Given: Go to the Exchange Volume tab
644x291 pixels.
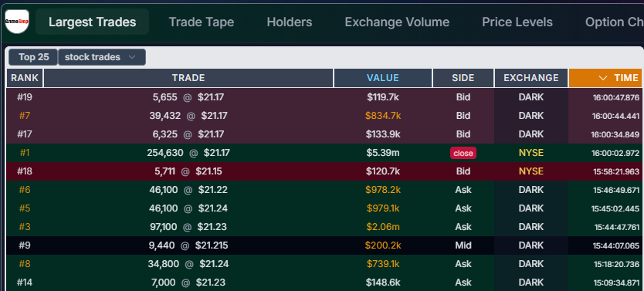Looking at the screenshot, I should coord(397,22).
